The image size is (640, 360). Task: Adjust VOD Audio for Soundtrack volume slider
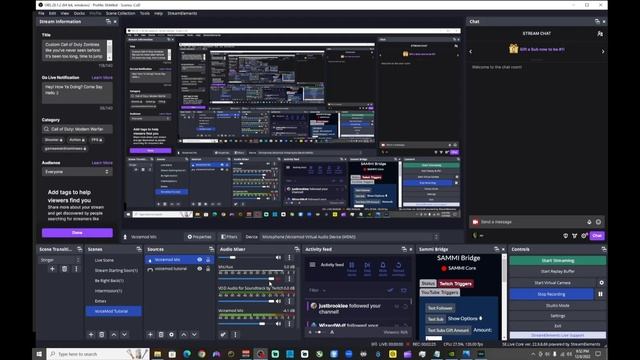(248, 301)
